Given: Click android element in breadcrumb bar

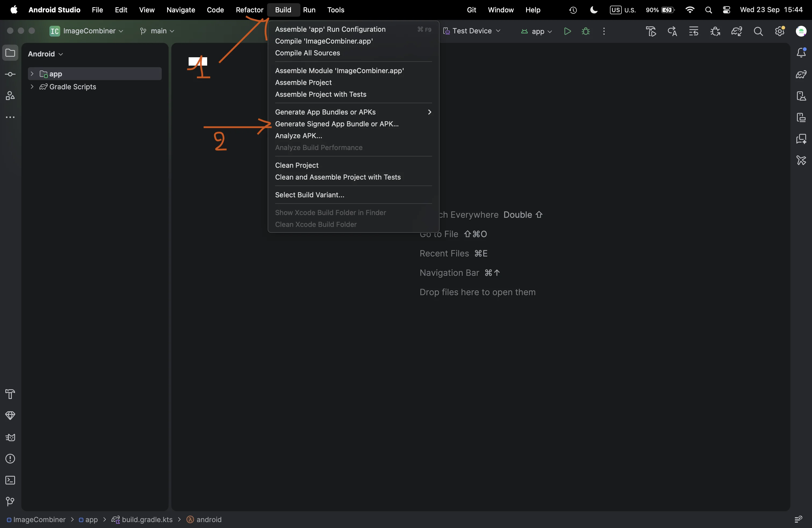Looking at the screenshot, I should click(x=204, y=519).
